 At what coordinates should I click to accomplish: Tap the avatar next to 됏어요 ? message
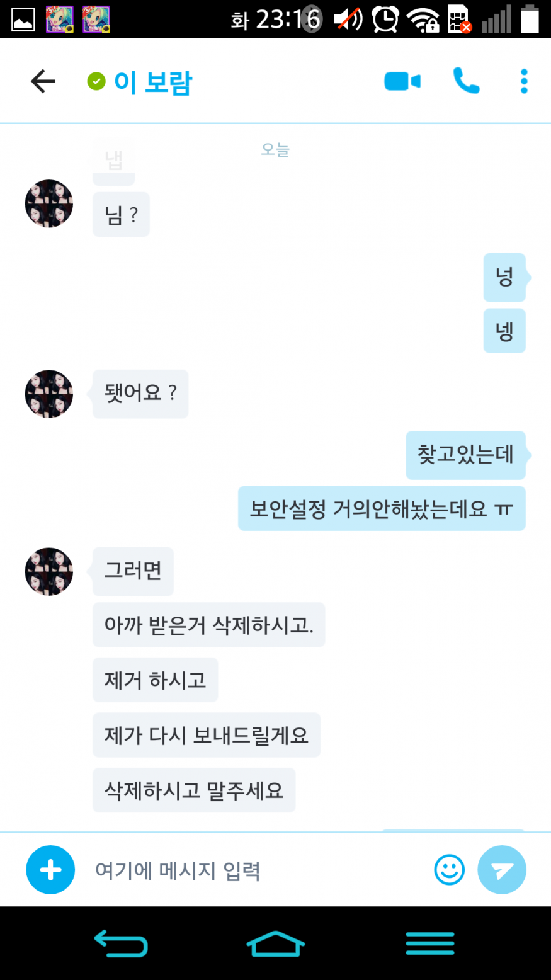coord(49,394)
